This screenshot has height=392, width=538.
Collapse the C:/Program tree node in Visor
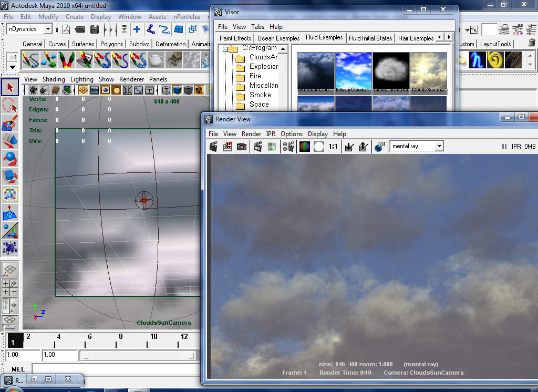point(225,49)
